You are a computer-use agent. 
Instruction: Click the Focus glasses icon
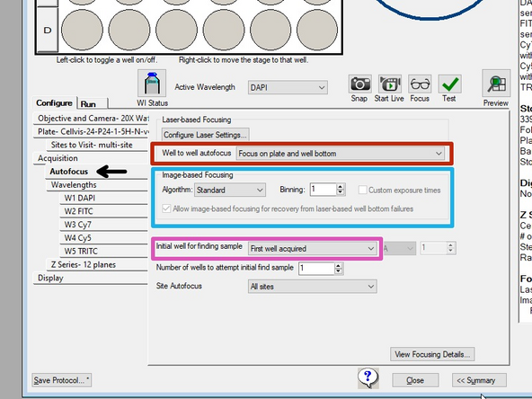tap(420, 84)
